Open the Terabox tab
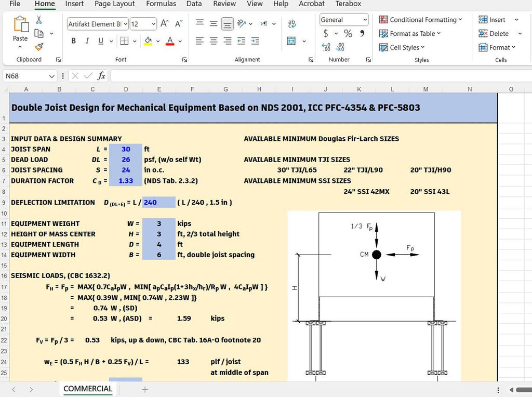The height and width of the screenshot is (397, 532). click(348, 4)
